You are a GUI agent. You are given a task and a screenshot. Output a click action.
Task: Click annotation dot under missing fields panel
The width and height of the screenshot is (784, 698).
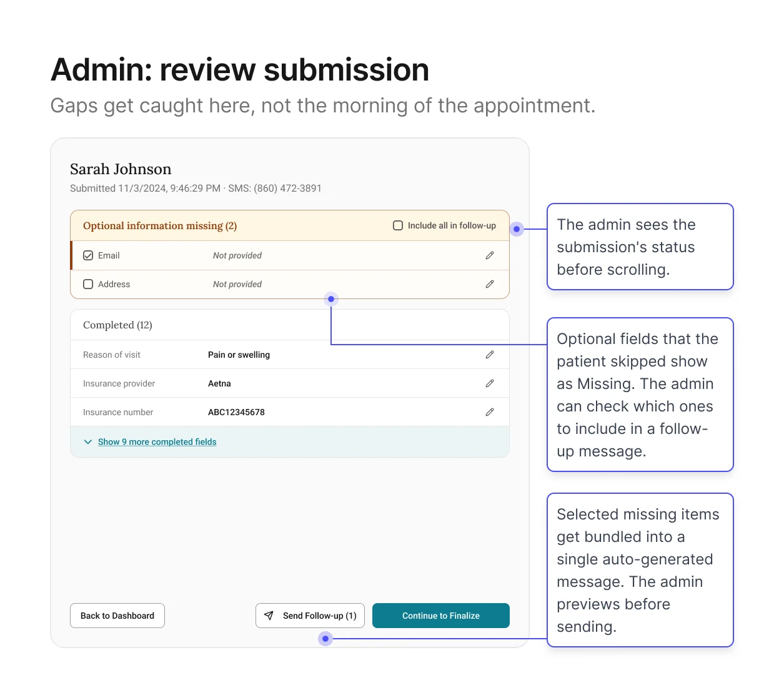331,299
